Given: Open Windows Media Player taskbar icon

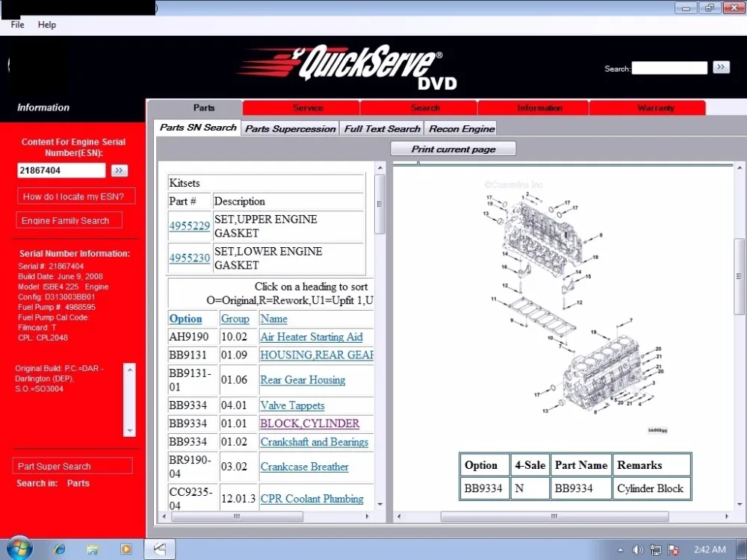Looking at the screenshot, I should coord(125,549).
